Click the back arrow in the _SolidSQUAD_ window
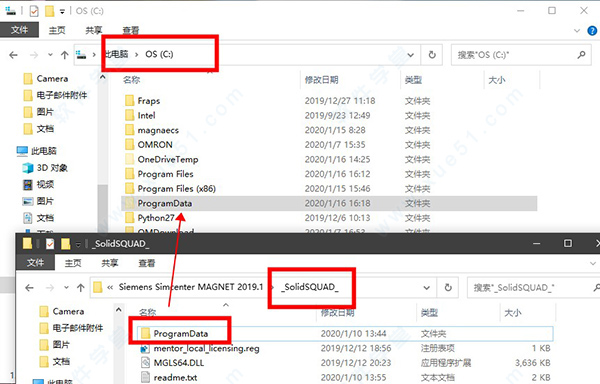Viewport: 600px width, 384px height. pos(29,288)
